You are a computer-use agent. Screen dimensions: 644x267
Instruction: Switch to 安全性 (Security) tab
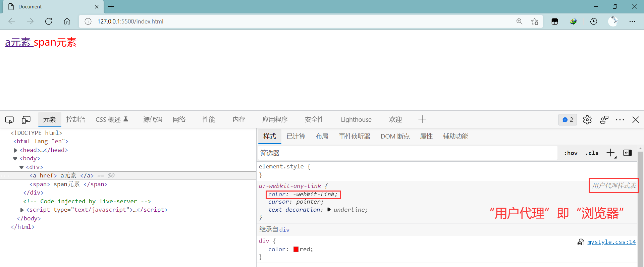click(x=314, y=119)
